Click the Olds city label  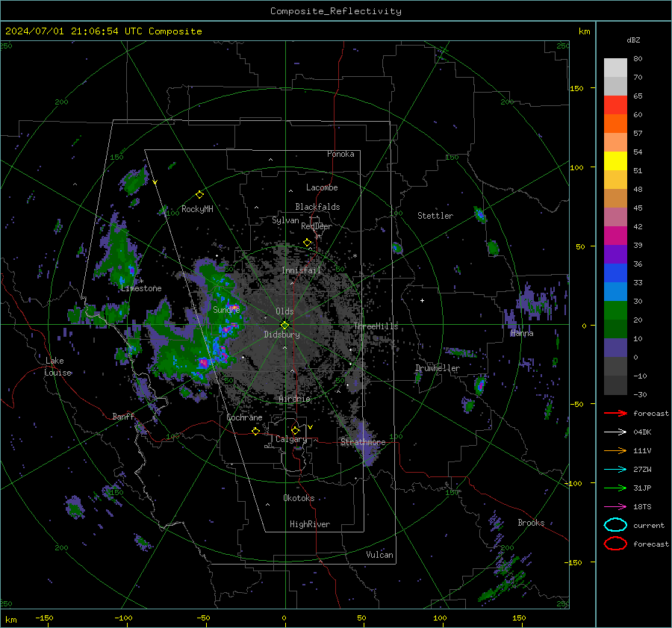coord(284,311)
